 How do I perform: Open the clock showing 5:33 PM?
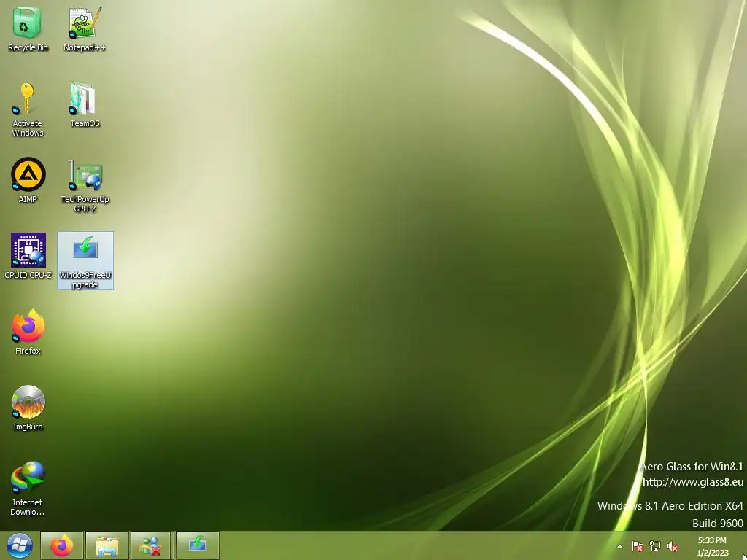pos(712,546)
